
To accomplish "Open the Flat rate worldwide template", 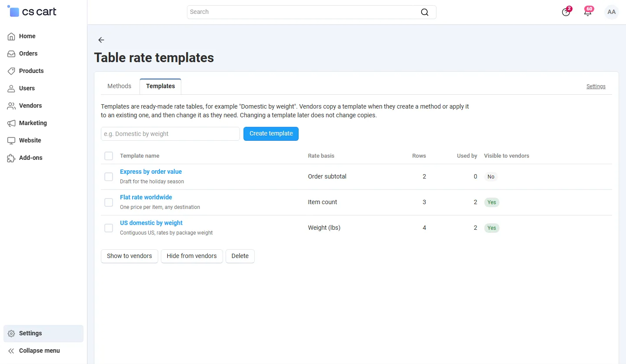I will pyautogui.click(x=146, y=197).
